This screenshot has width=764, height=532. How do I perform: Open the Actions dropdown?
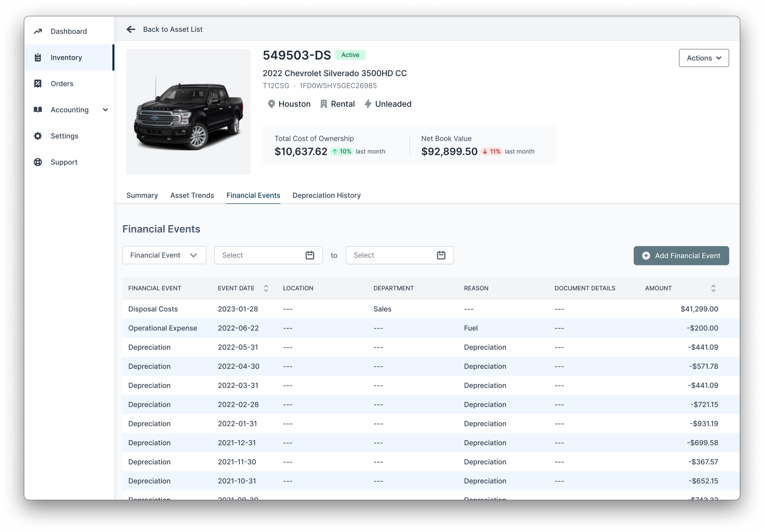click(x=703, y=58)
